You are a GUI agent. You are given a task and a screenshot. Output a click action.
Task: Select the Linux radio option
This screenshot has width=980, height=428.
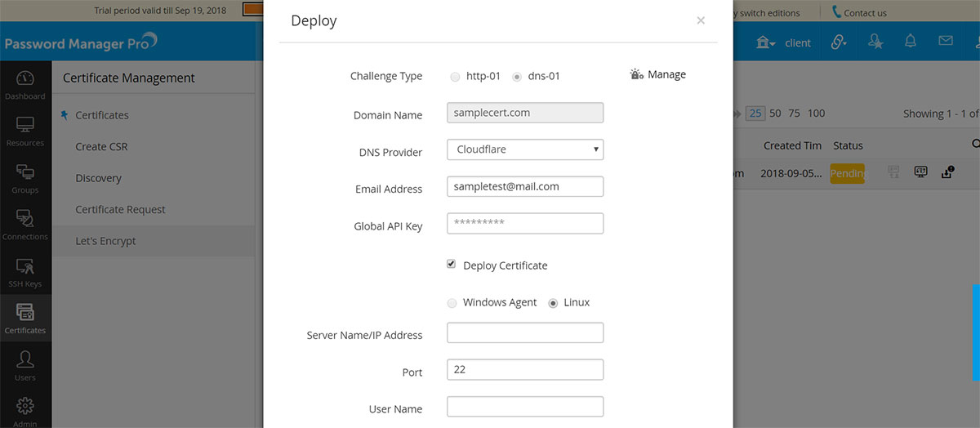coord(553,303)
